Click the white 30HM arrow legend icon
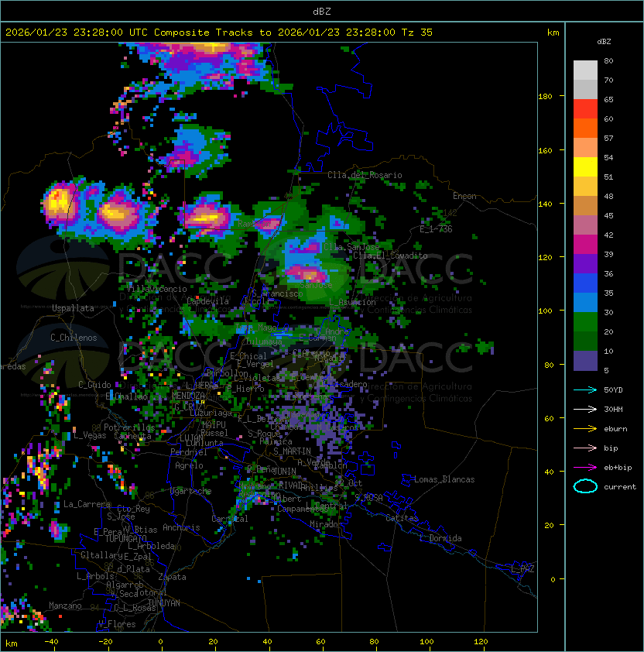Image resolution: width=644 pixels, height=652 pixels. (x=585, y=409)
